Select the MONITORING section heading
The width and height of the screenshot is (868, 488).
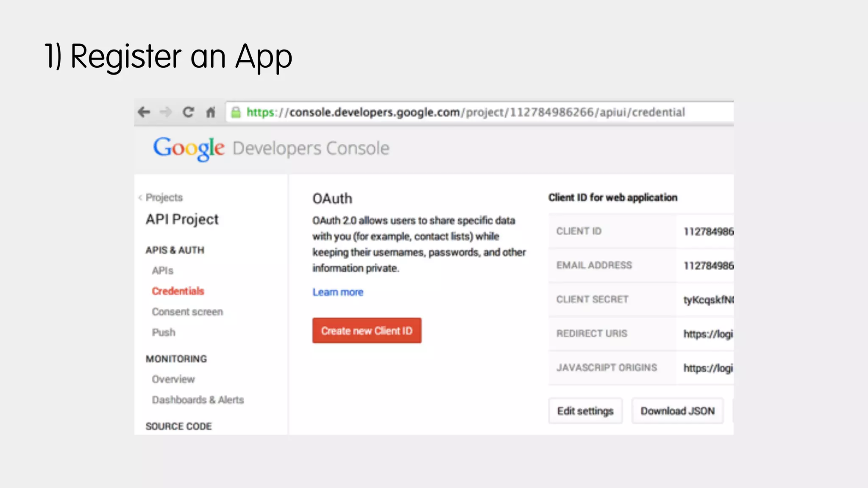176,359
